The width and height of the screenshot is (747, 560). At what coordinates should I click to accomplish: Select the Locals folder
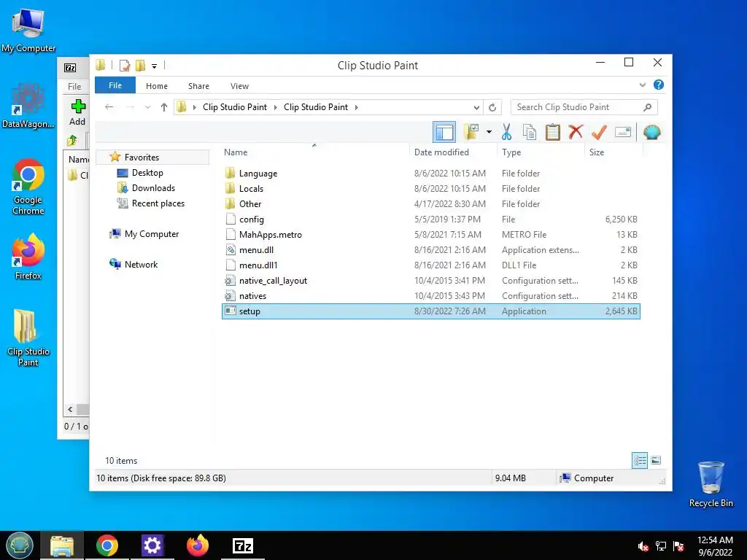[430, 189]
